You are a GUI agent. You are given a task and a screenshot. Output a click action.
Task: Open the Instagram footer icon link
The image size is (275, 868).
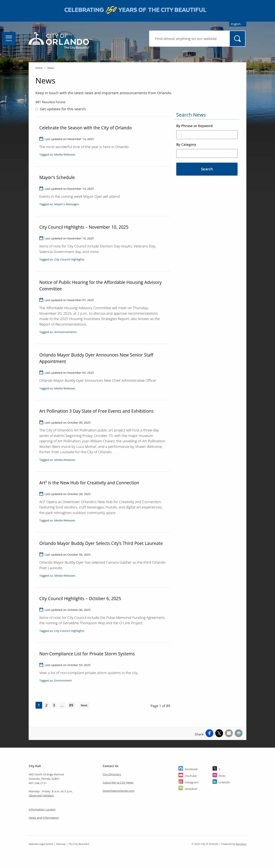[x=181, y=781]
